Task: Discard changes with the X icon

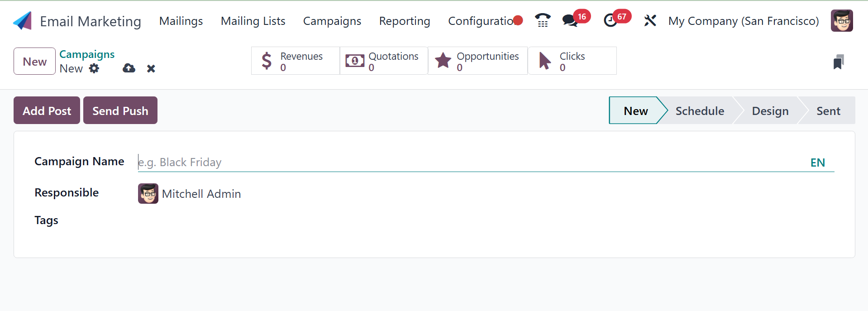Action: coord(151,68)
